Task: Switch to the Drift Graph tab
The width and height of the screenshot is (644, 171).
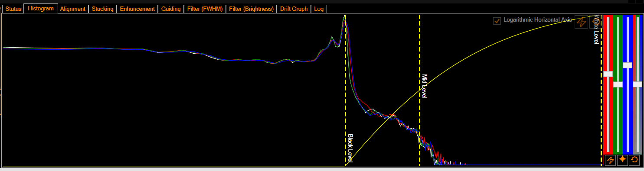Action: pyautogui.click(x=294, y=9)
